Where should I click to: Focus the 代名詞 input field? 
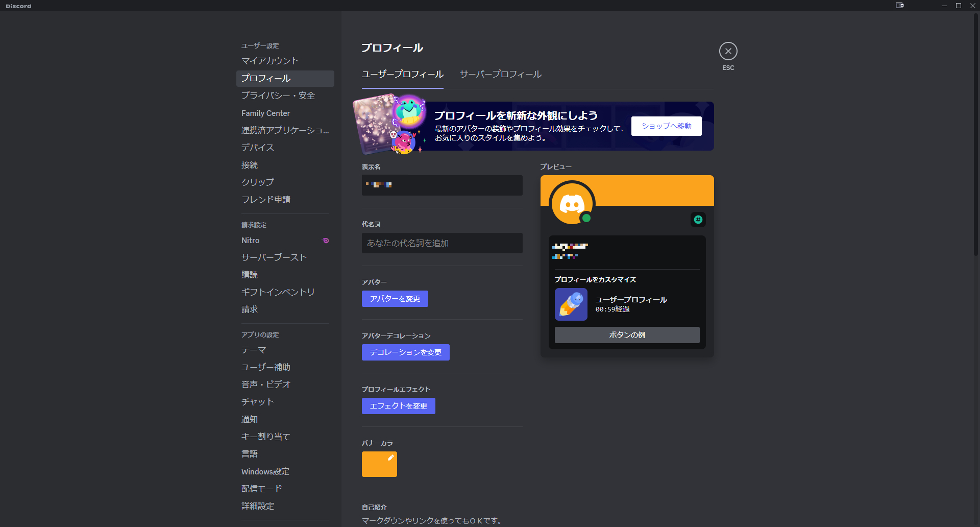point(442,243)
